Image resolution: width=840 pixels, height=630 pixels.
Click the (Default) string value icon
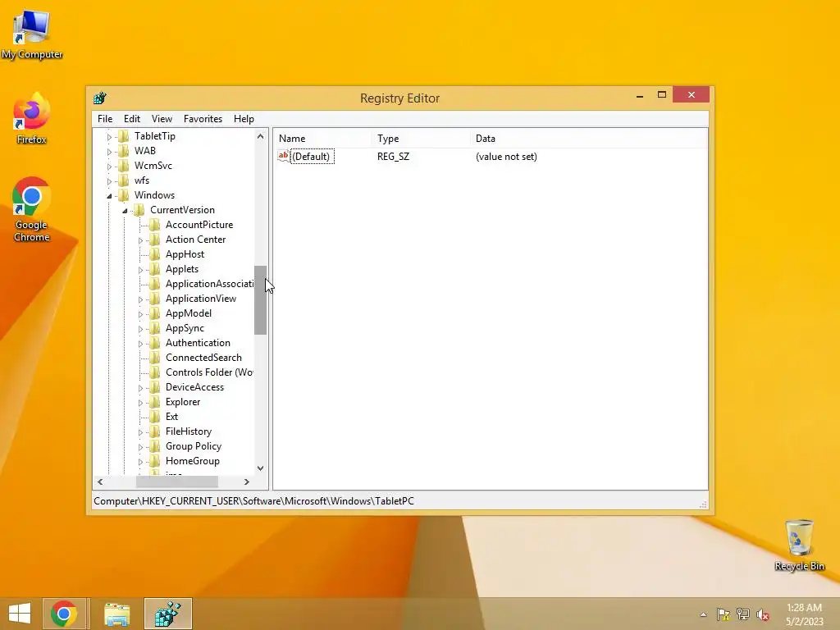click(283, 156)
